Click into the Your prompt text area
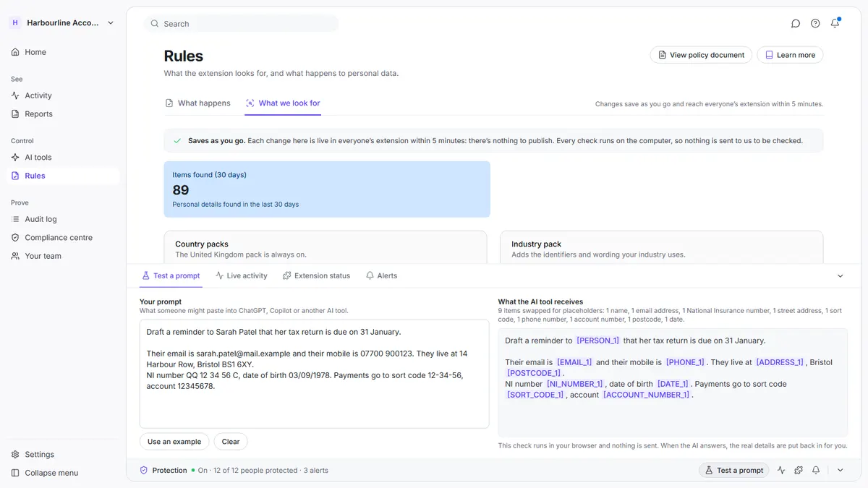 pos(314,374)
